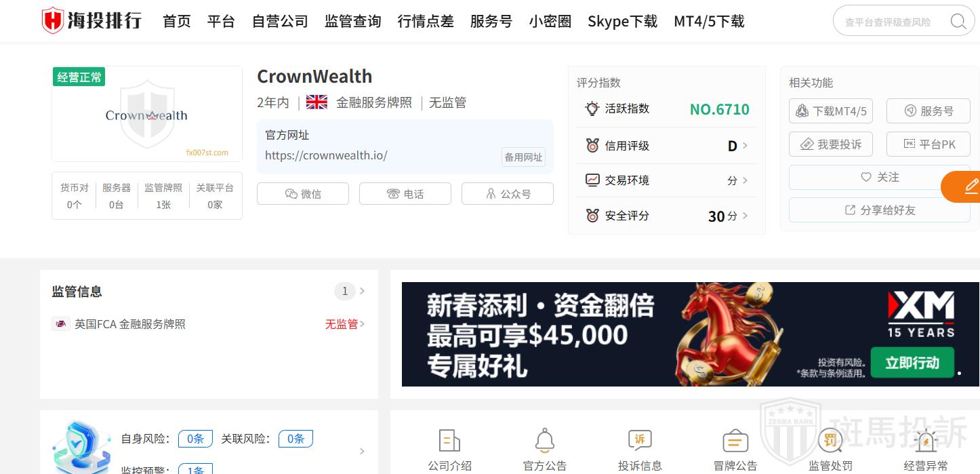
Task: Open the 冒牌公告 icon
Action: (735, 441)
